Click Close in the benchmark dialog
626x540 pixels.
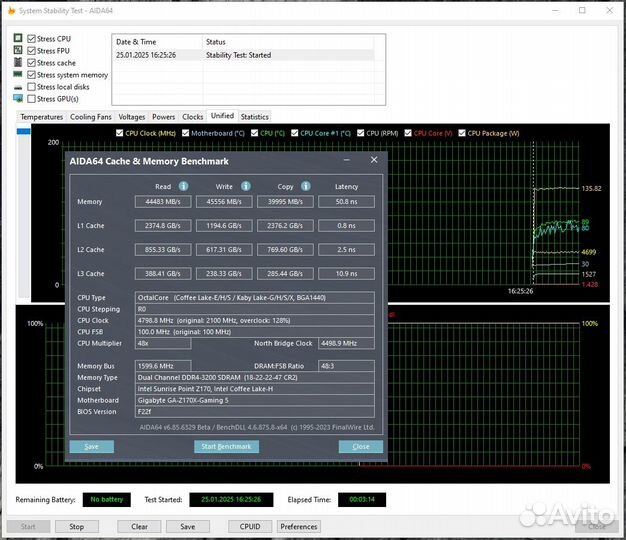click(361, 447)
